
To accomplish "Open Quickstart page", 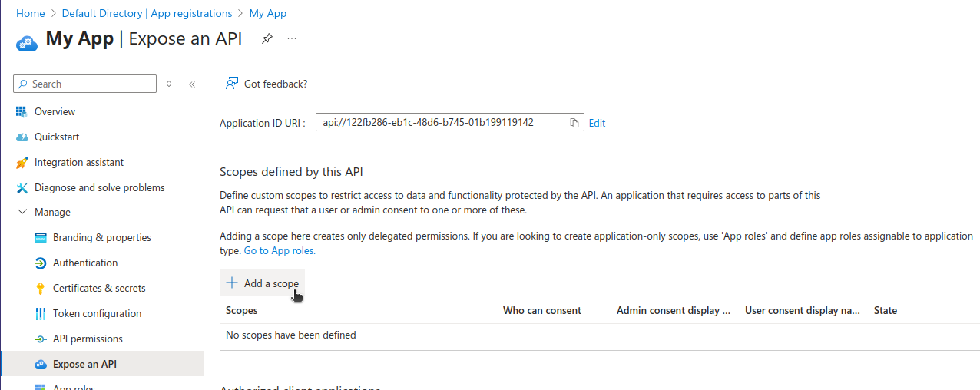I will coord(57,137).
